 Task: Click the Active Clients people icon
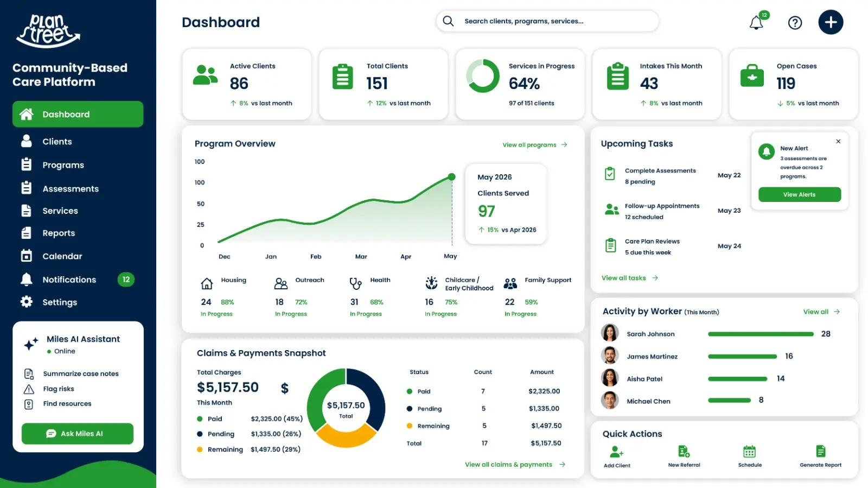click(x=205, y=75)
